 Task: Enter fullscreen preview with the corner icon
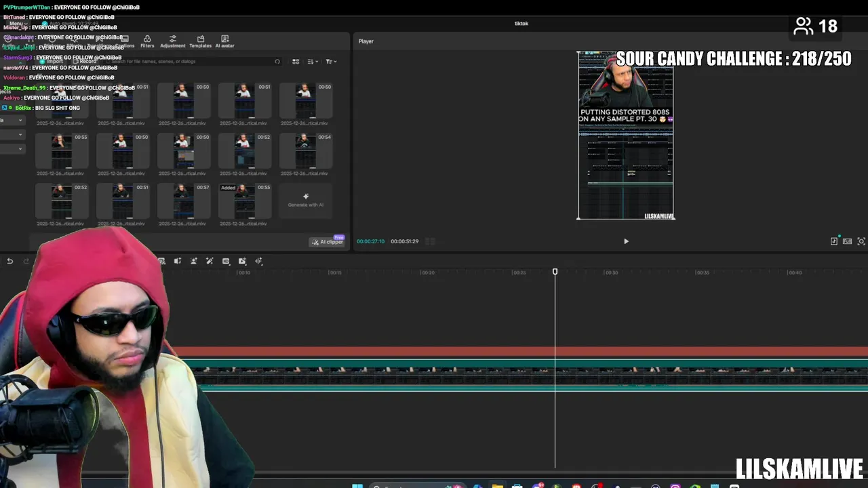861,241
